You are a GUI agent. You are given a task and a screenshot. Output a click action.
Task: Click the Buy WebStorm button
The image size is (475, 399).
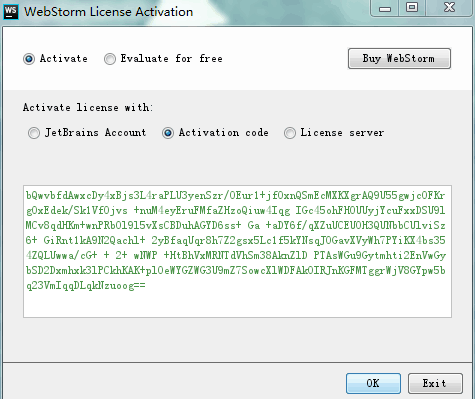(399, 59)
